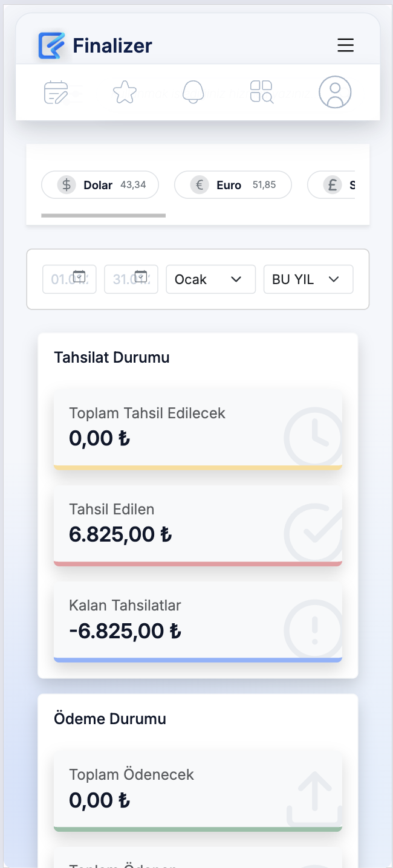Open notifications via the bell icon
This screenshot has width=393, height=868.
click(193, 92)
